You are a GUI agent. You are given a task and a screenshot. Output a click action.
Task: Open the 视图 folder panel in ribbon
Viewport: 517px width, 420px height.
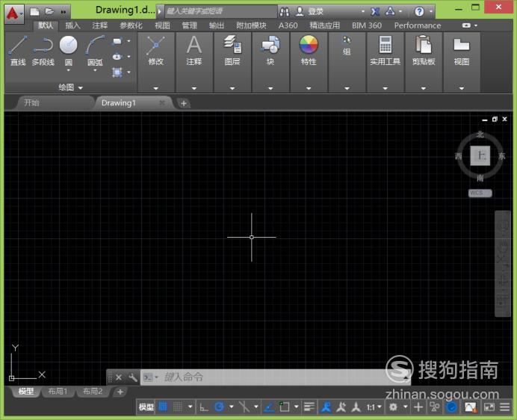point(462,62)
